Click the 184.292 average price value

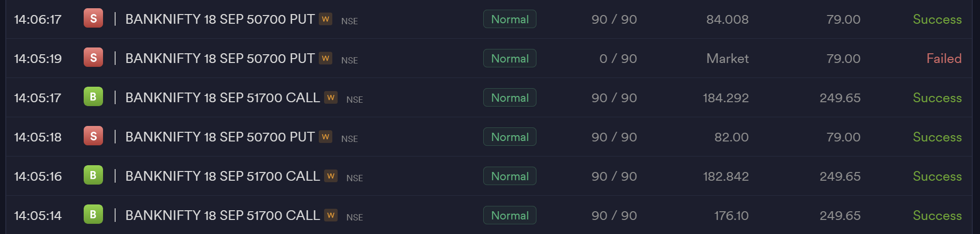pyautogui.click(x=726, y=98)
